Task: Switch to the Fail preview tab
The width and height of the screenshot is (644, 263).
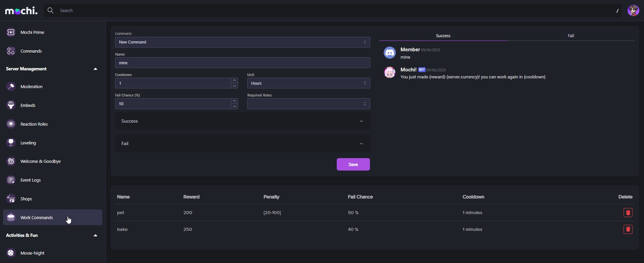Action: pos(571,36)
